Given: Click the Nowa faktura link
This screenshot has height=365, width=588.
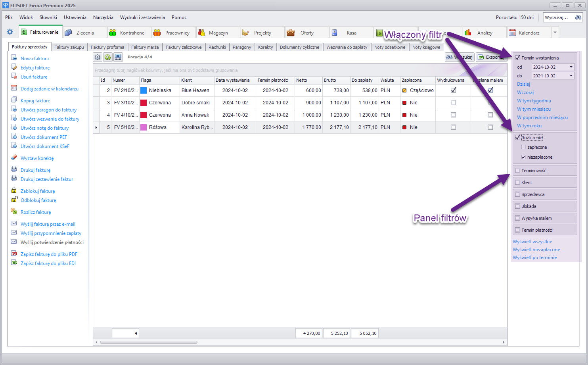Looking at the screenshot, I should point(34,58).
